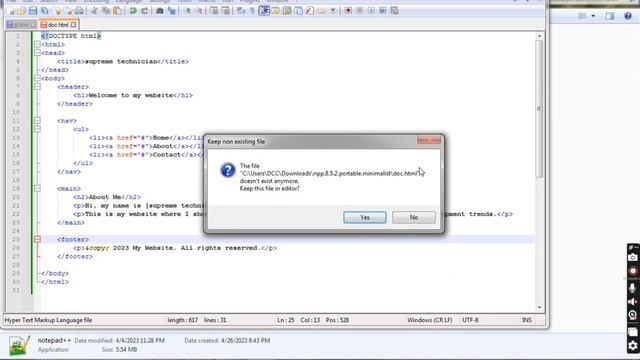This screenshot has height=360, width=640.
Task: Click the Windows (CR LF) status entry
Action: (x=429, y=320)
